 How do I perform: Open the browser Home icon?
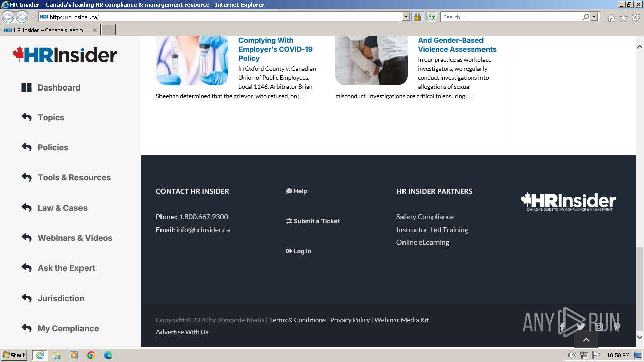tap(611, 18)
